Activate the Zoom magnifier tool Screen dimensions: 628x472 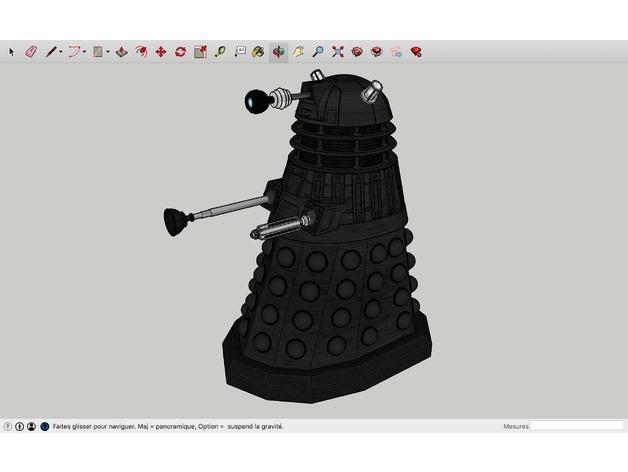[318, 52]
